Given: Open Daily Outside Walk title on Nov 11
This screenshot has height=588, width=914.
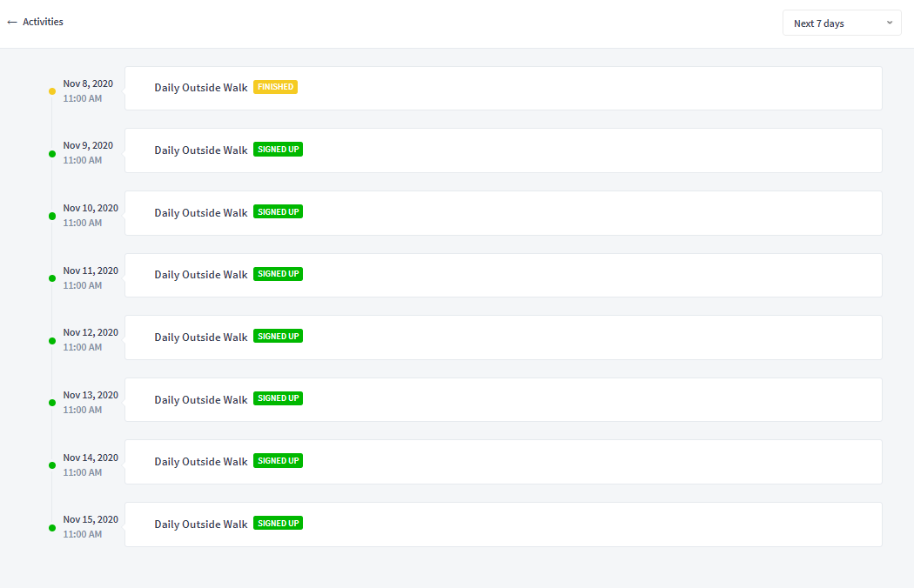Looking at the screenshot, I should (x=200, y=275).
